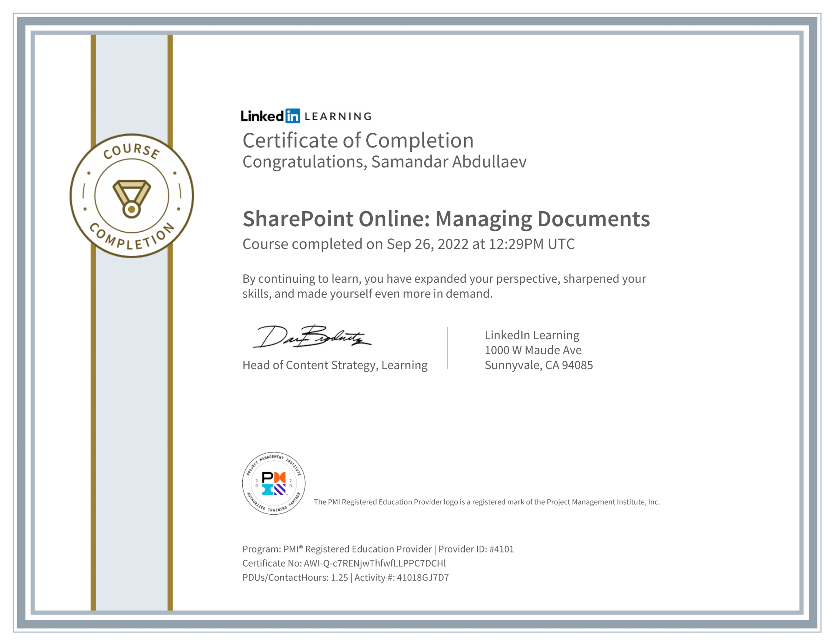The width and height of the screenshot is (834, 644).
Task: Click the 'By continuing to learn' paragraph
Action: (444, 286)
